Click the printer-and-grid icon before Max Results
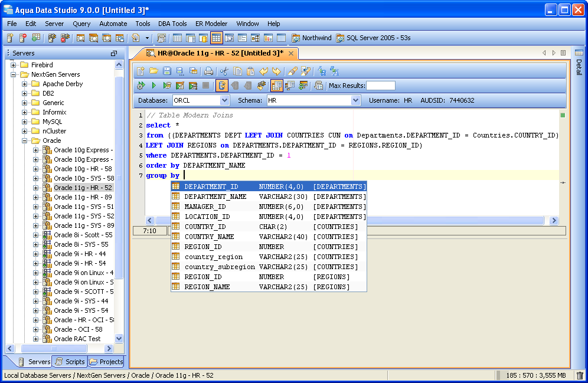This screenshot has width=588, height=383. (319, 86)
